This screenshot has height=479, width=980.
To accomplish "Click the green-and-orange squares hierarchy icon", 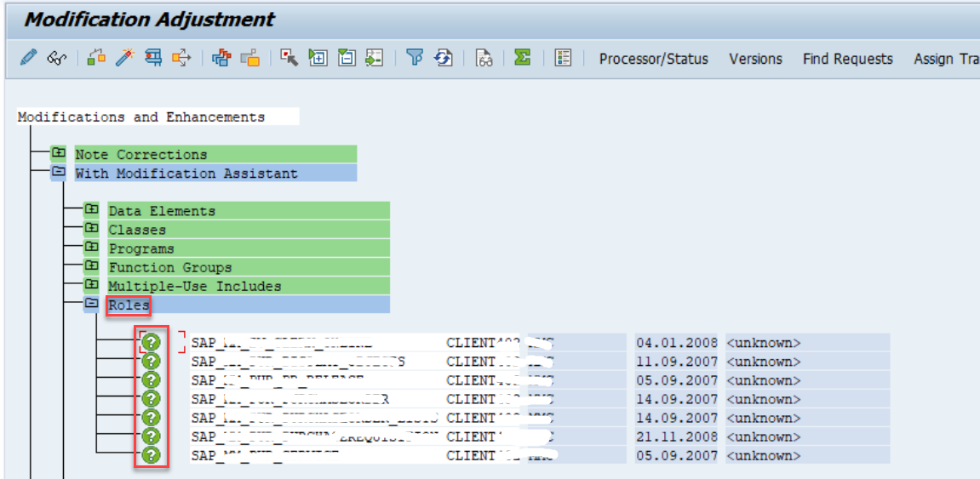I will pos(95,58).
